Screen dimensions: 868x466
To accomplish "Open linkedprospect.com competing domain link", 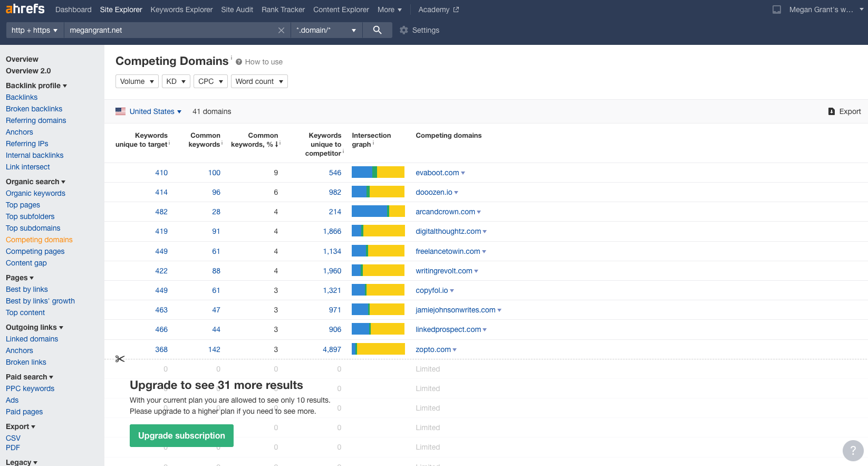I will pyautogui.click(x=448, y=329).
